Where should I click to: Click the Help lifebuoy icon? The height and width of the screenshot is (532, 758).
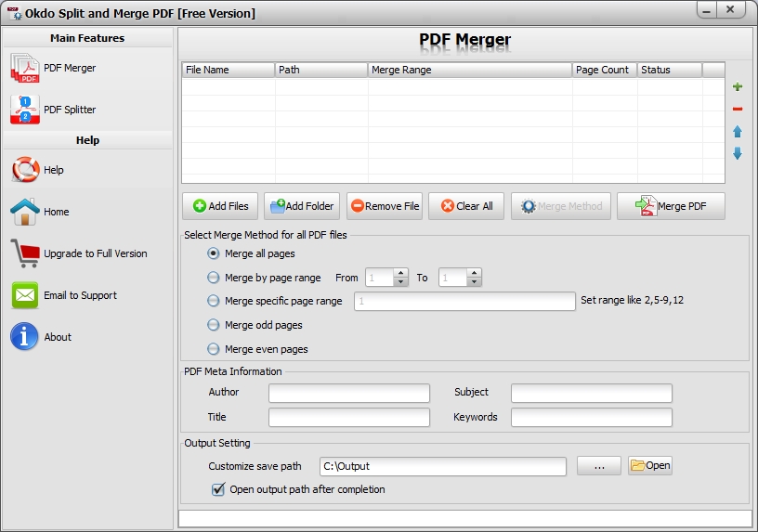point(25,170)
